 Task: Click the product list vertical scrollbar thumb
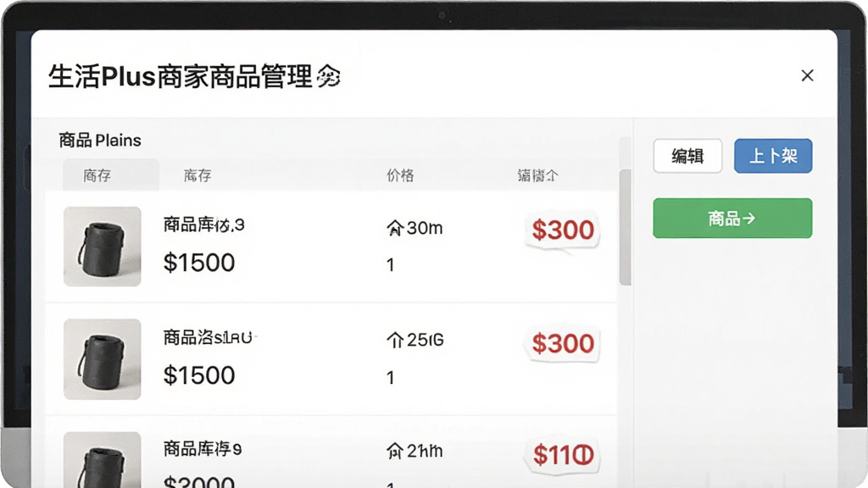[625, 227]
